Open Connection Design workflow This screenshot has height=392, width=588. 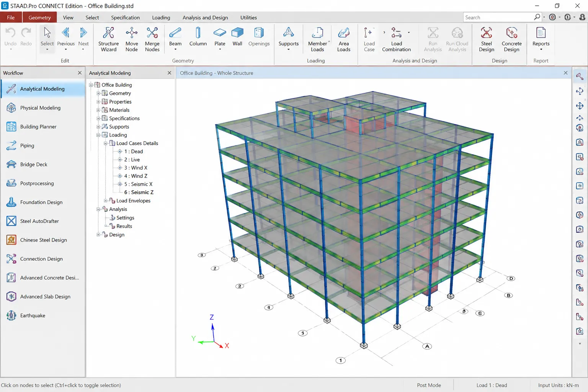click(43, 259)
